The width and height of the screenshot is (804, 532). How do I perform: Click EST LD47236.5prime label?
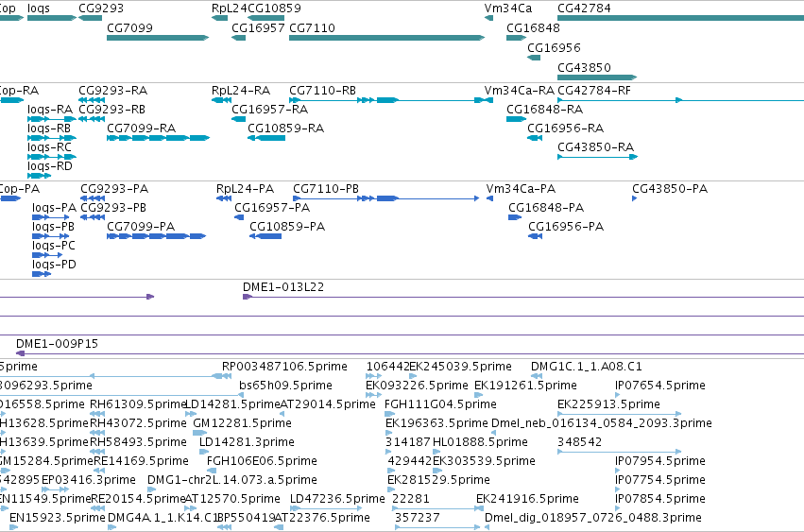coord(337,499)
